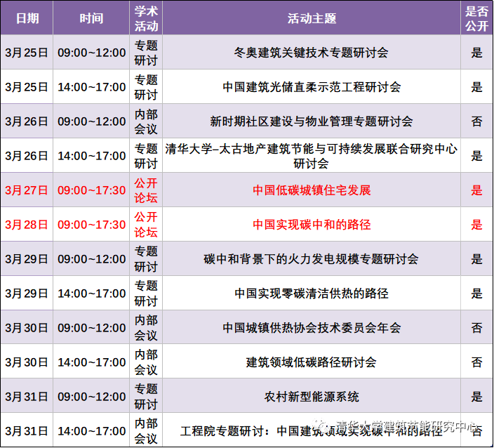The width and height of the screenshot is (494, 448).
Task: Select the red topic 中国实现碳中和的路径
Action: pos(312,225)
